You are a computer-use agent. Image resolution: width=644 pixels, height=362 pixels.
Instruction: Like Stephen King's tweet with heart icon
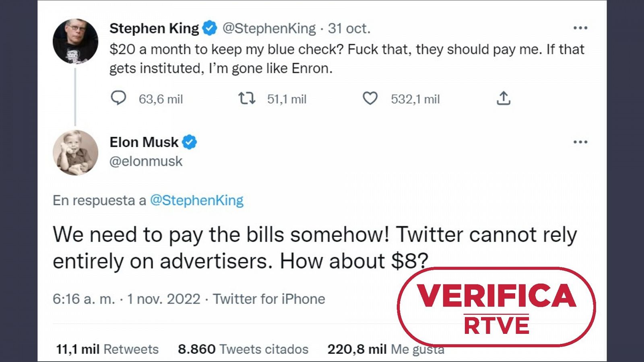[x=370, y=98]
